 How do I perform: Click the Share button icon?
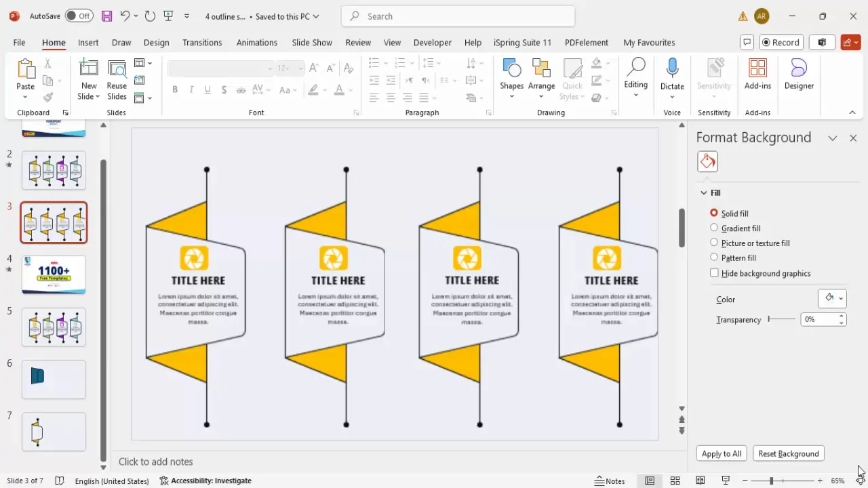[850, 42]
